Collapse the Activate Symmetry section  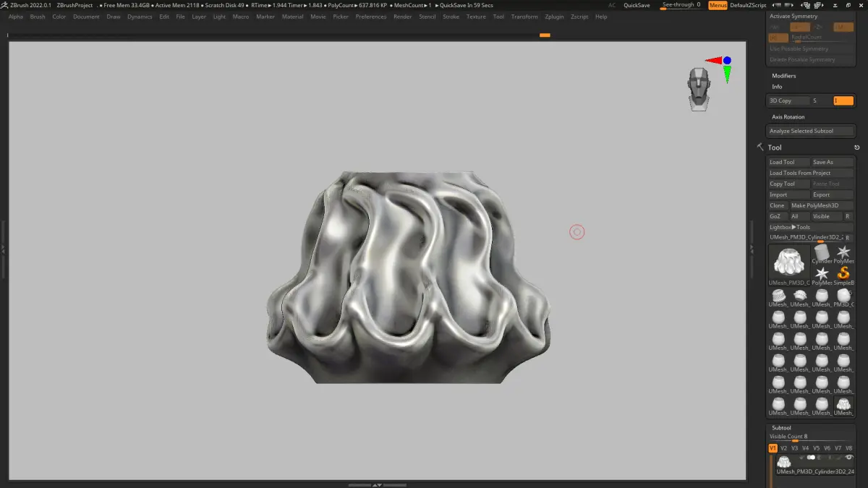(x=793, y=16)
